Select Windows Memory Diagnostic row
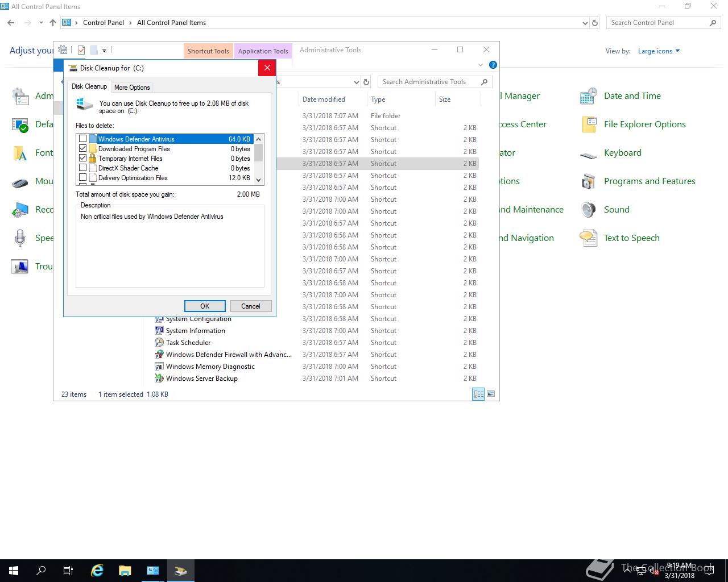Screen dimensions: 728x582 (315, 367)
